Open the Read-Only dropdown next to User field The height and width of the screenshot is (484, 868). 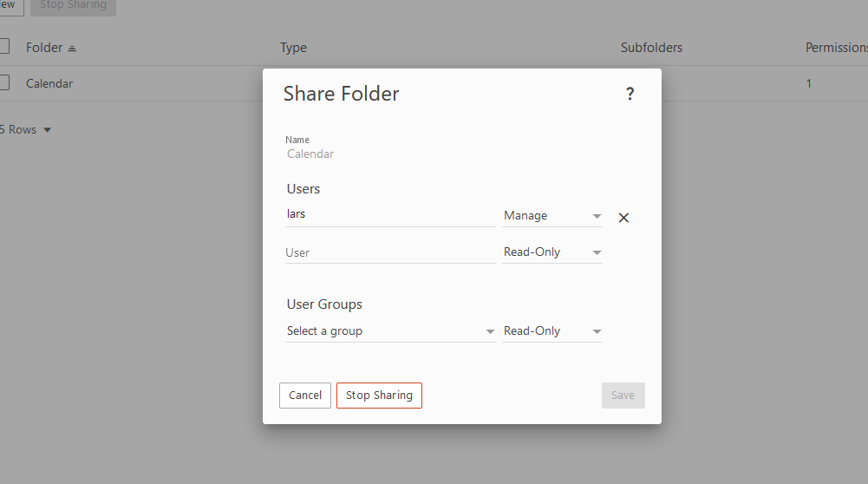(552, 252)
